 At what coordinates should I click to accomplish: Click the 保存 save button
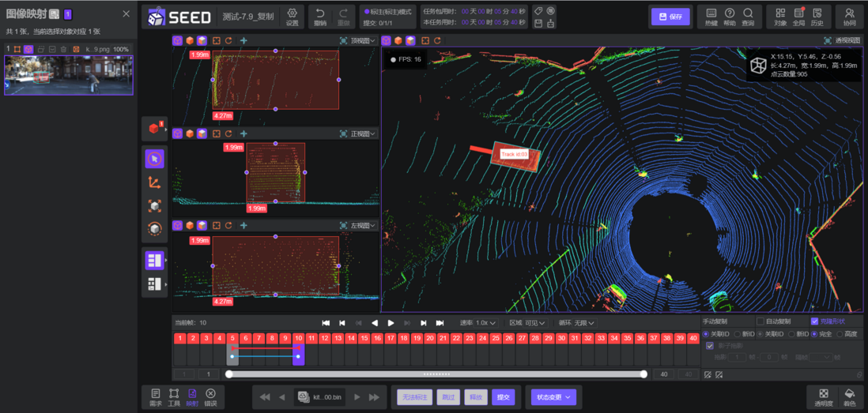[671, 17]
